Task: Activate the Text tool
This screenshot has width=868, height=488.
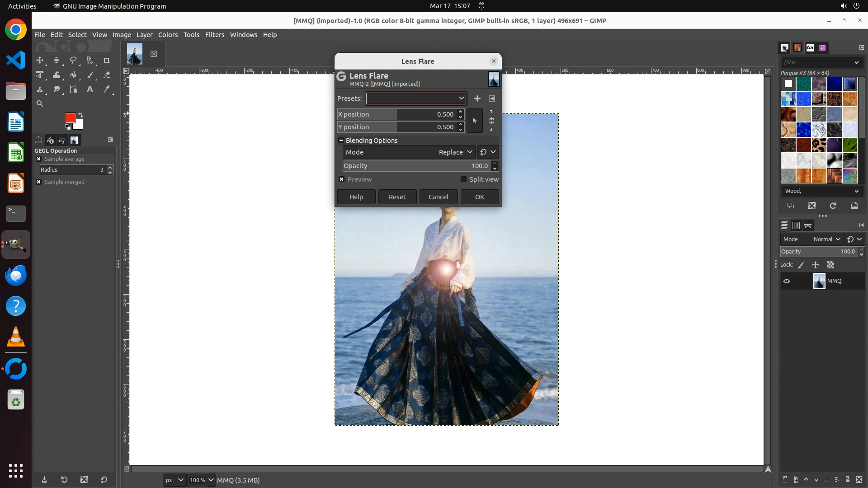Action: [x=90, y=89]
